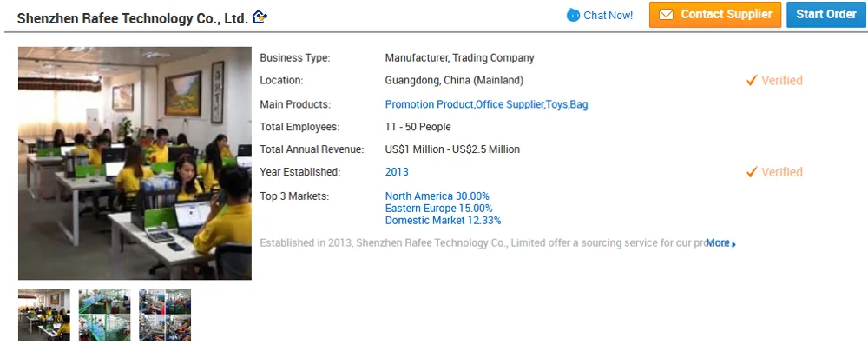The image size is (868, 345).
Task: Click the envelope icon on Contact Supplier
Action: (666, 15)
